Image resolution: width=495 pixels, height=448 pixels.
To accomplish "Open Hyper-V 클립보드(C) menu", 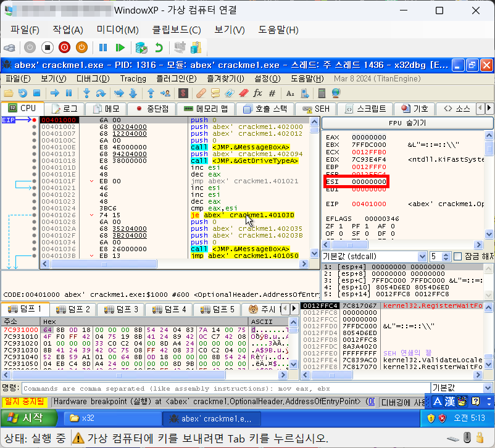I will pos(177,30).
